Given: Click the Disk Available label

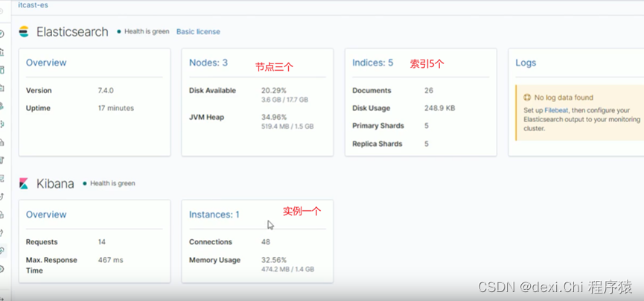Looking at the screenshot, I should point(212,90).
